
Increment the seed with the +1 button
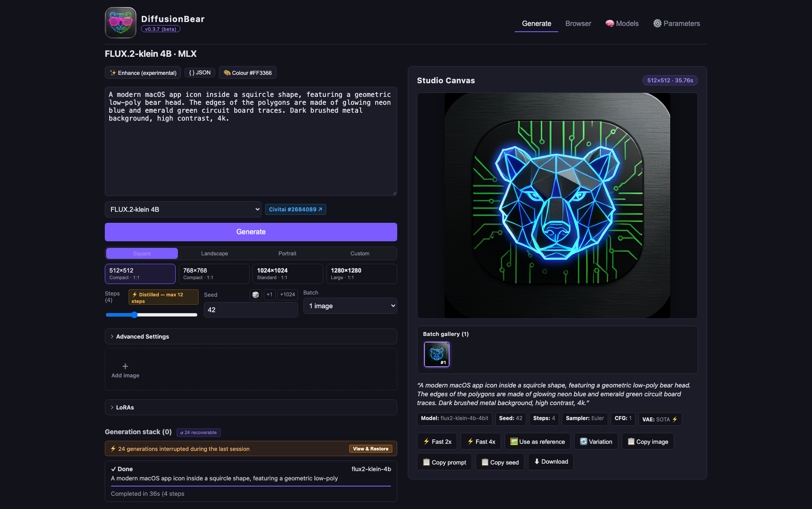[x=269, y=295]
